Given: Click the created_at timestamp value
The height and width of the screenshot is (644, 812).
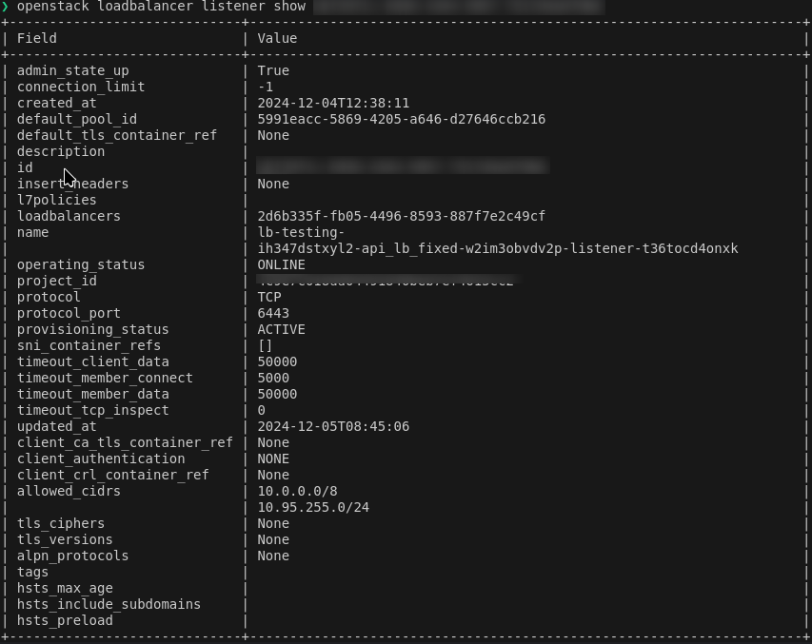Looking at the screenshot, I should (x=333, y=103).
